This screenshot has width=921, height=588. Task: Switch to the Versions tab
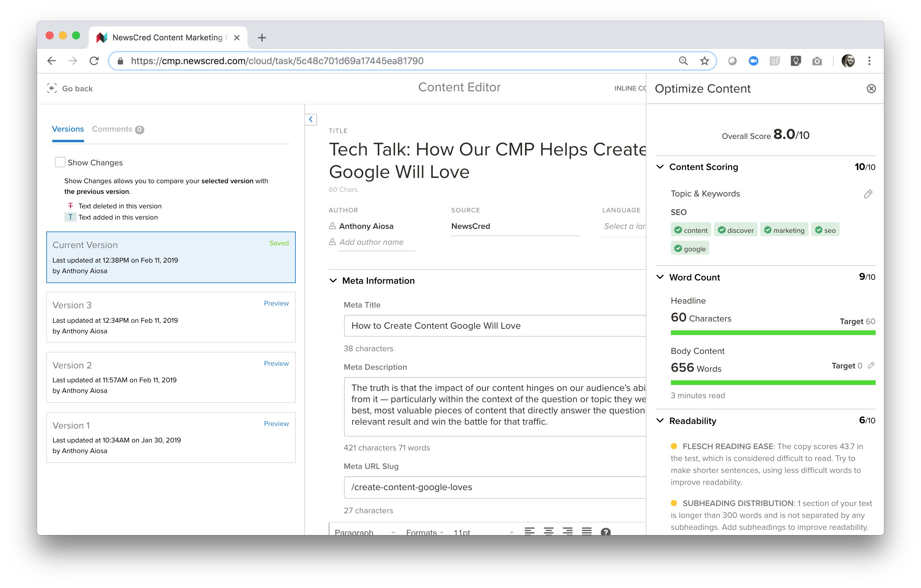pos(68,129)
